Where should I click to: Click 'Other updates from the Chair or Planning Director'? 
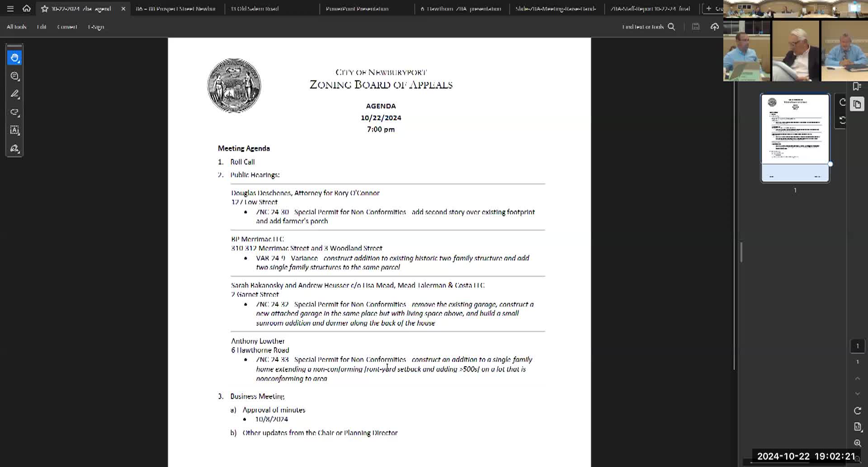tap(320, 433)
